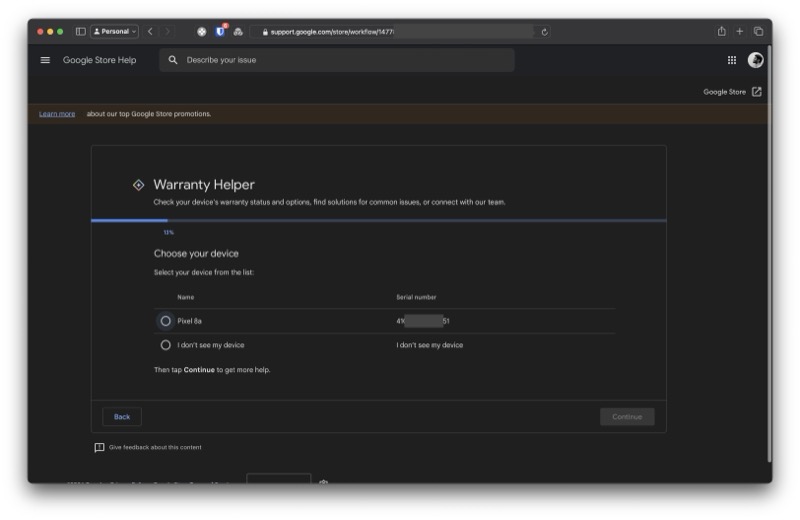Click the feedback flag icon
The height and width of the screenshot is (520, 800).
click(x=99, y=448)
